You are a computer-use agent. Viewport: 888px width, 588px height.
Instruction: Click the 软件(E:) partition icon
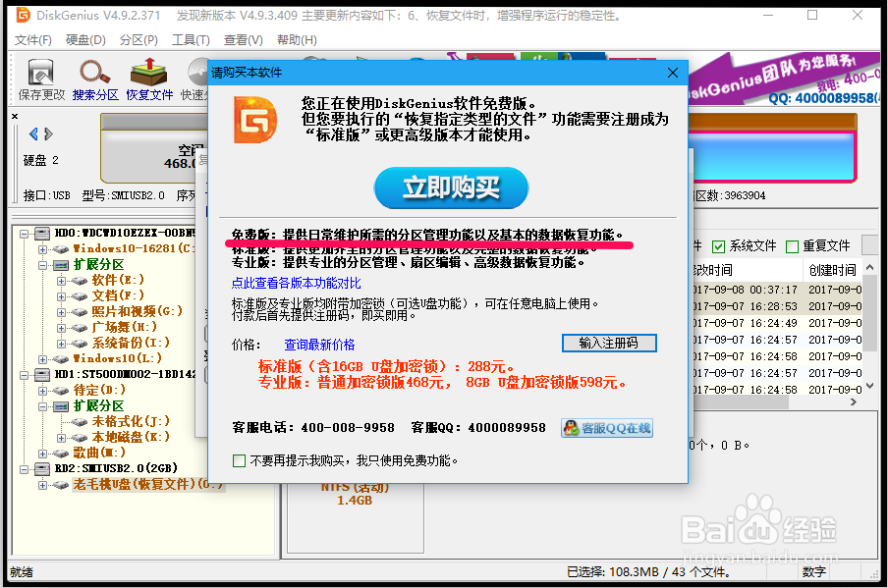(80, 281)
